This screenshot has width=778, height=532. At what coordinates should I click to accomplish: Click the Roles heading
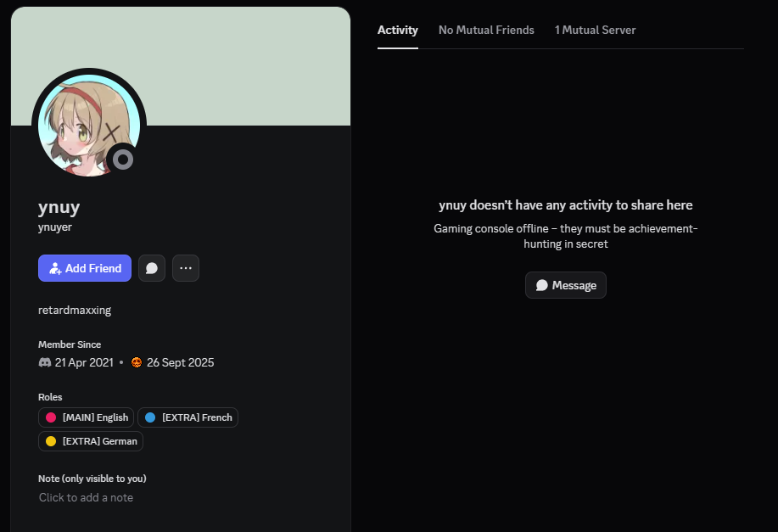tap(50, 397)
